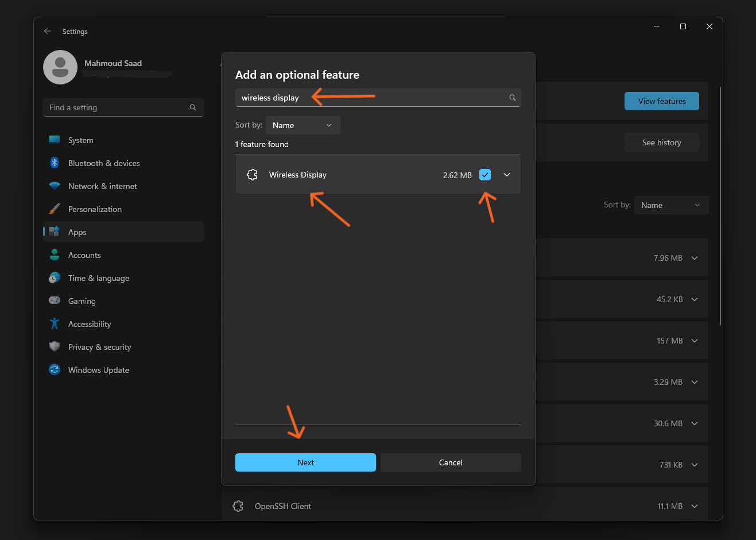Click the Network & internet Wi-Fi icon
756x540 pixels.
55,186
